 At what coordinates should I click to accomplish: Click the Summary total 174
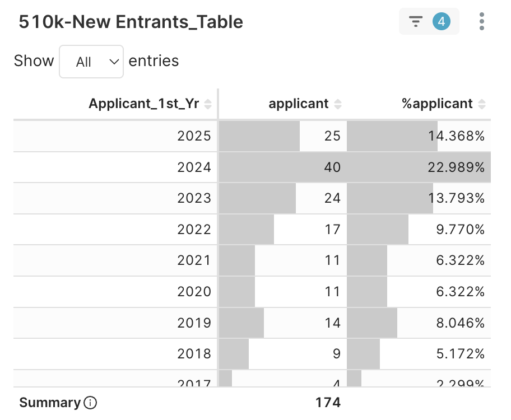tap(328, 403)
